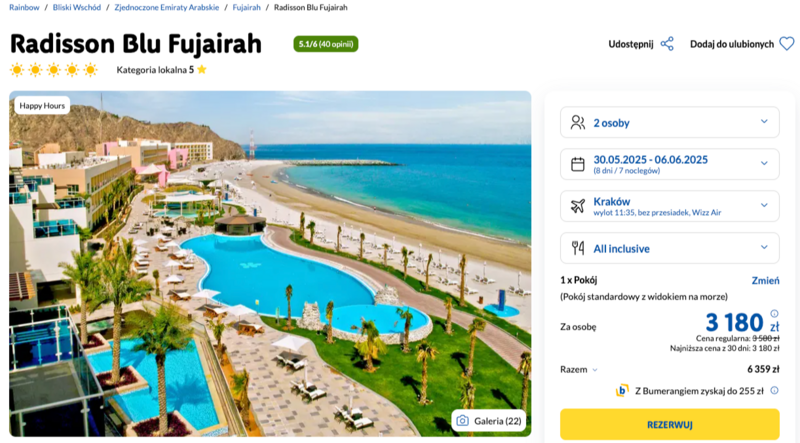This screenshot has height=443, width=800.
Task: Click the camera icon in Galeria button
Action: [462, 421]
